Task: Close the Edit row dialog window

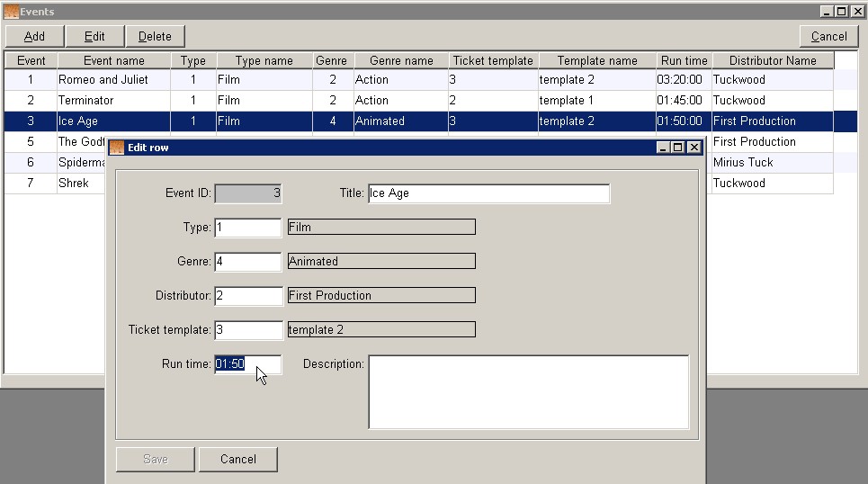Action: (694, 148)
